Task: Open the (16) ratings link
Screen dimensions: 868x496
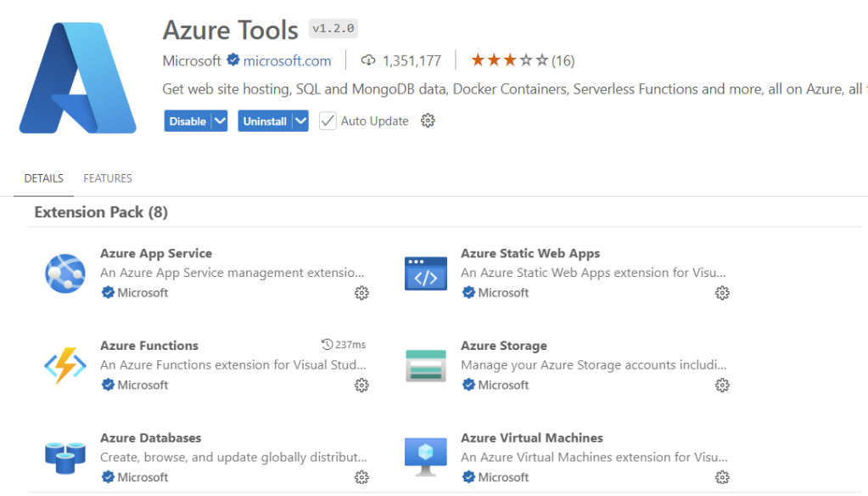Action: [564, 60]
